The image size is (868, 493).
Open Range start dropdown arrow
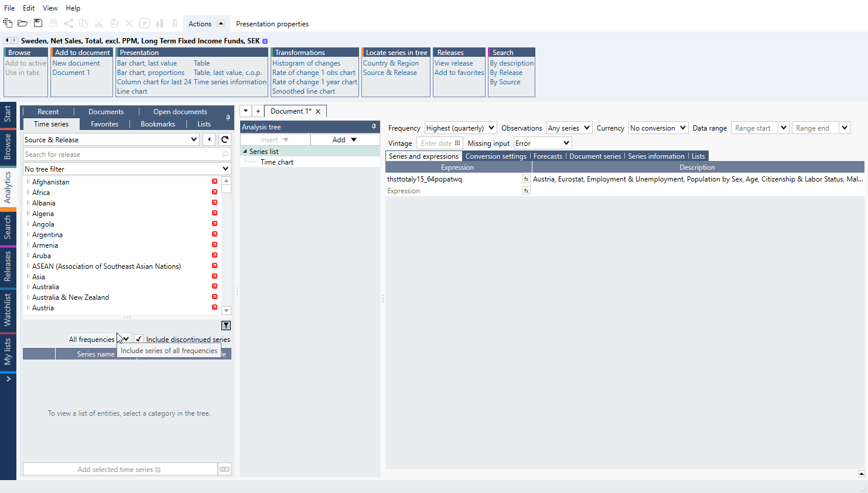click(783, 128)
